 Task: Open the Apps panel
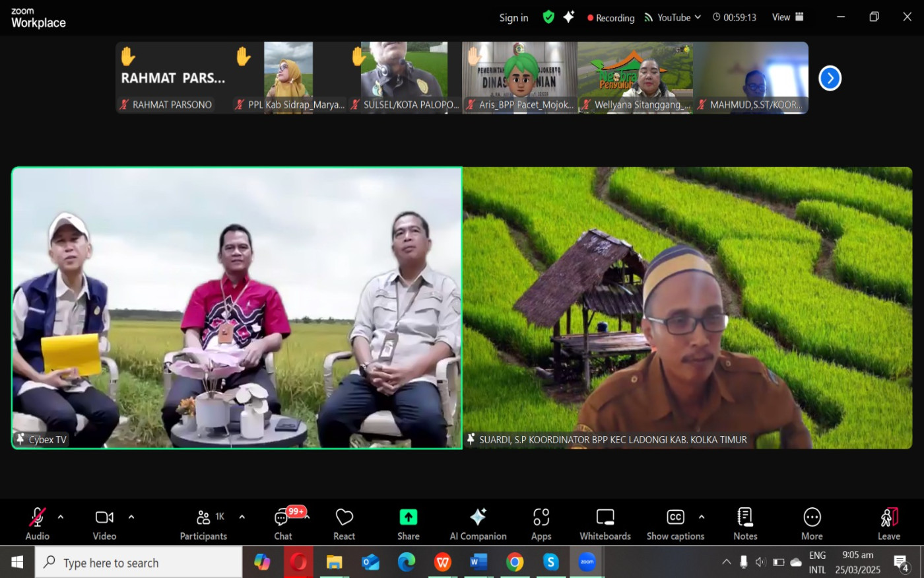coord(541,517)
